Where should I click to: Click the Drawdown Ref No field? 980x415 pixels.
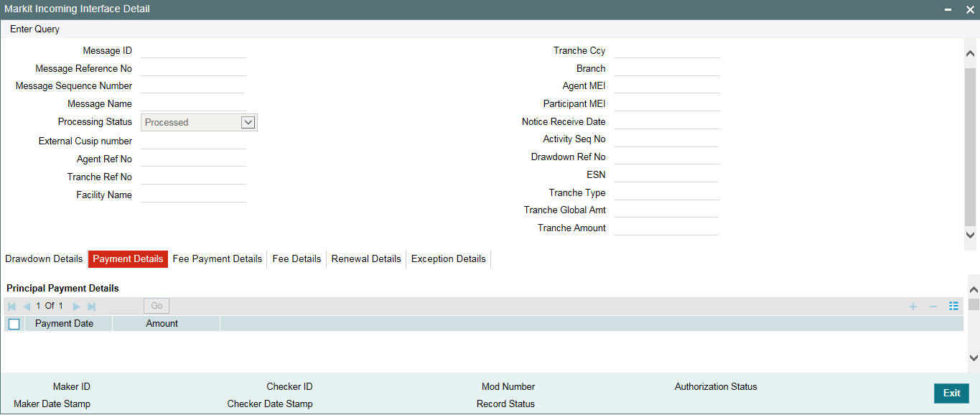click(x=666, y=157)
